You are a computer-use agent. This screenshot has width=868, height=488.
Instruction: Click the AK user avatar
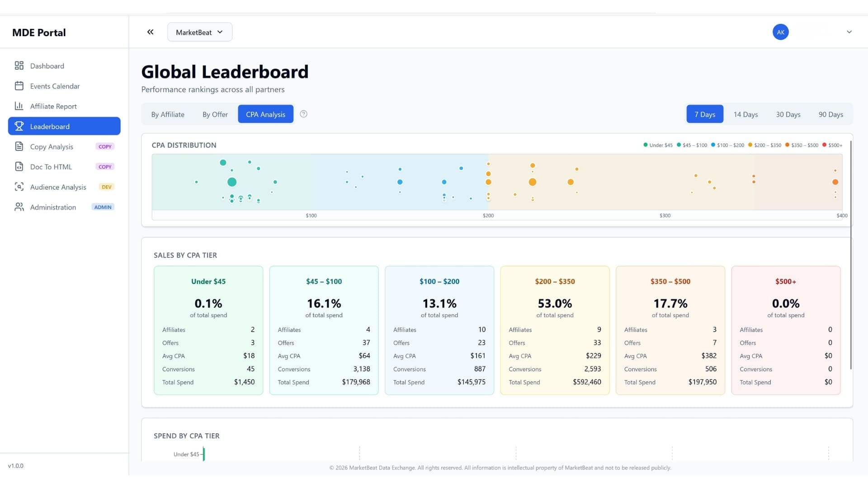[x=780, y=32]
